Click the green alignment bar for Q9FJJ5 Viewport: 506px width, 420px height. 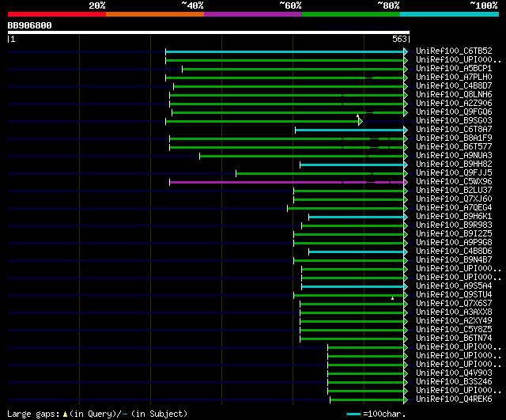(319, 174)
